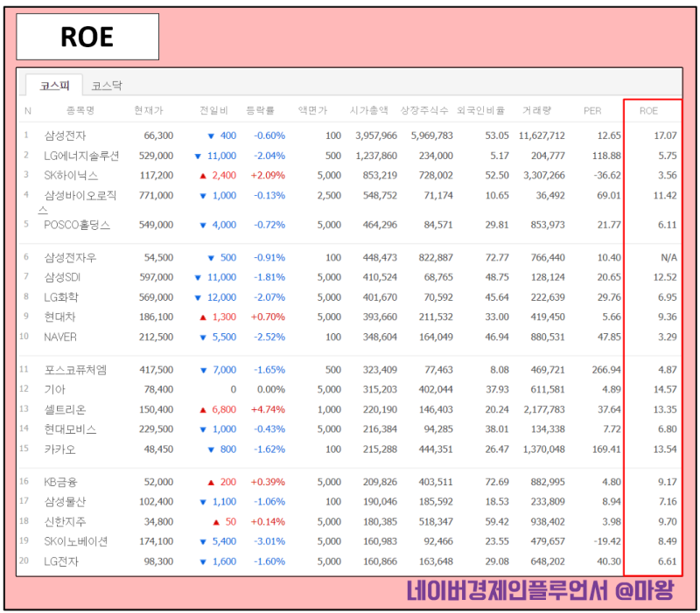Select 현대차 ROE value 9.36
The height and width of the screenshot is (613, 700).
click(668, 317)
